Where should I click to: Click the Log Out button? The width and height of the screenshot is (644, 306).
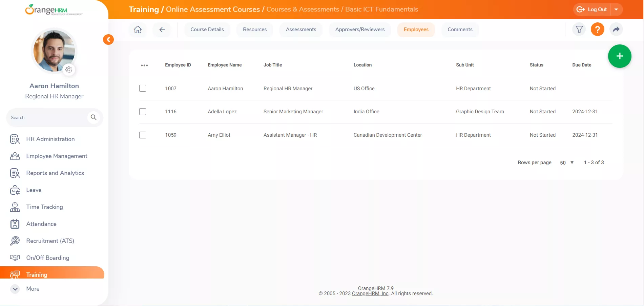point(592,9)
